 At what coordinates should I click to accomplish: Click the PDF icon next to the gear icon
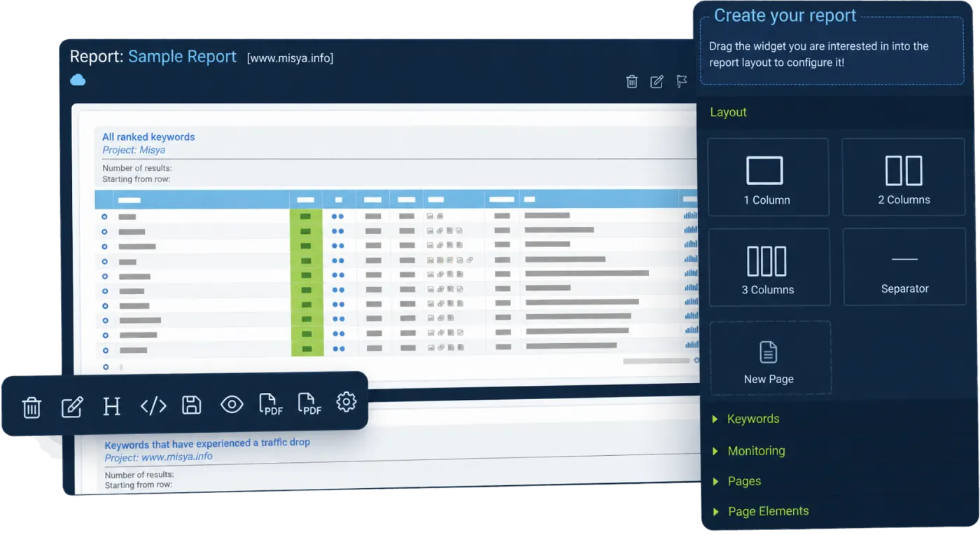coord(309,403)
